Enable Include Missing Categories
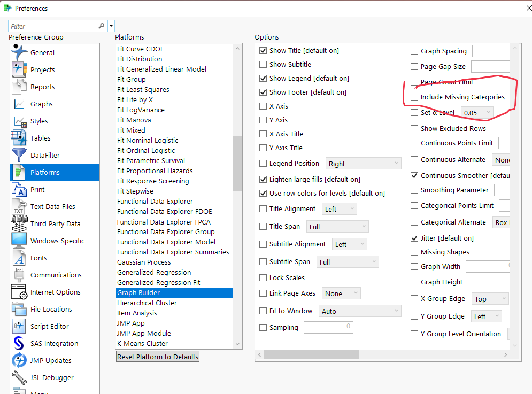 click(415, 97)
